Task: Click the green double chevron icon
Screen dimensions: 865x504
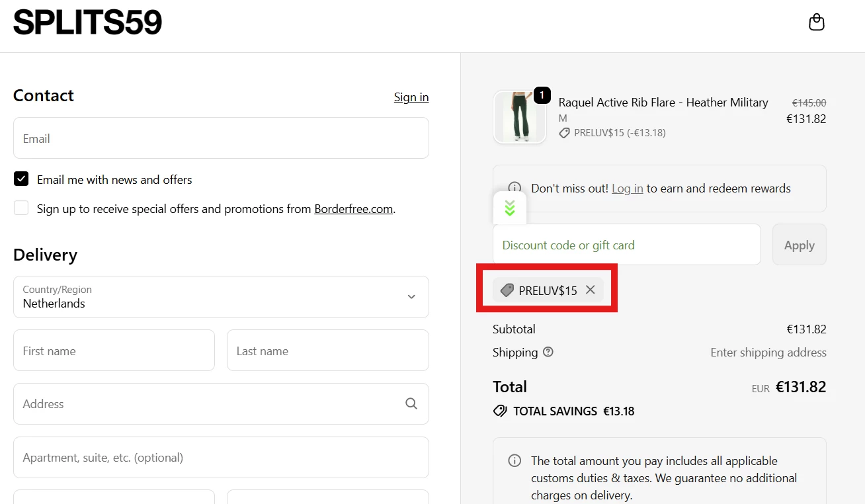Action: 509,208
